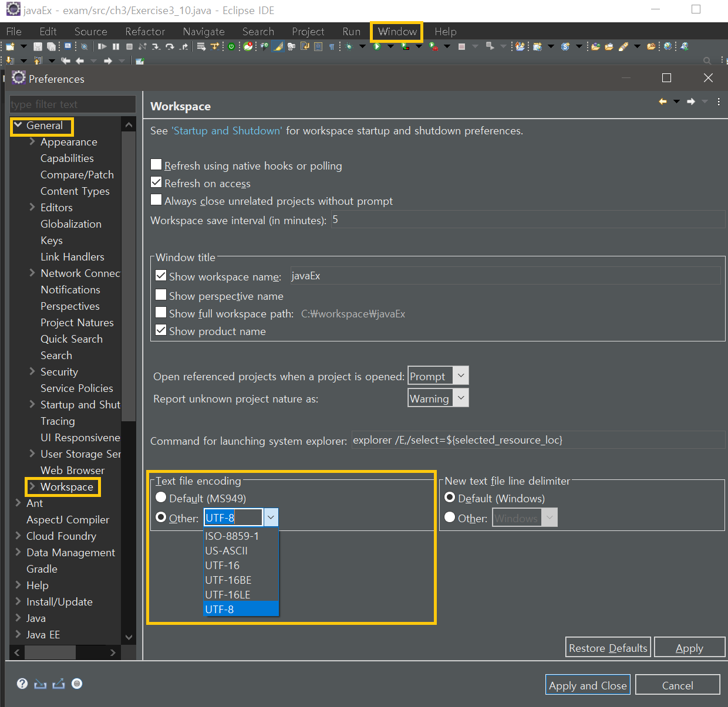Screen dimensions: 728x707
Task: Expand the Workspace tree node
Action: click(x=32, y=486)
